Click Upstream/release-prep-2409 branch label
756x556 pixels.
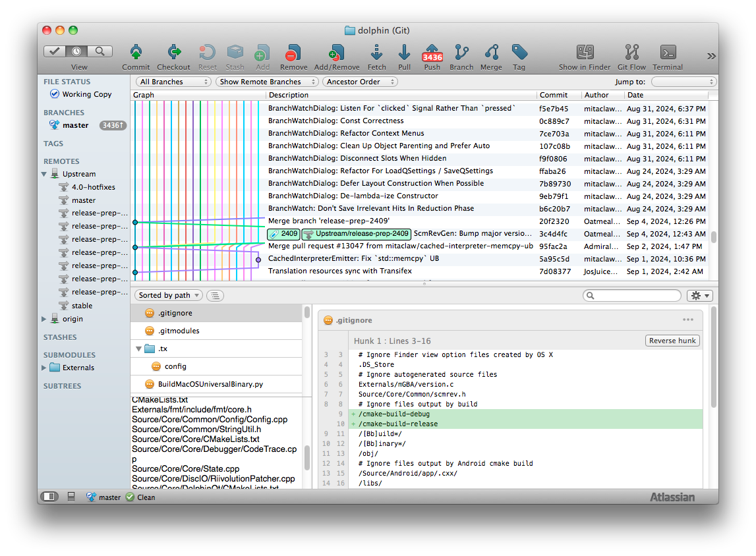(x=357, y=234)
